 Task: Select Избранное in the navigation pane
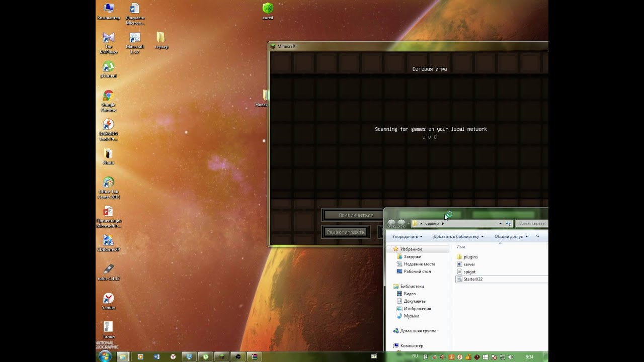[x=411, y=249]
